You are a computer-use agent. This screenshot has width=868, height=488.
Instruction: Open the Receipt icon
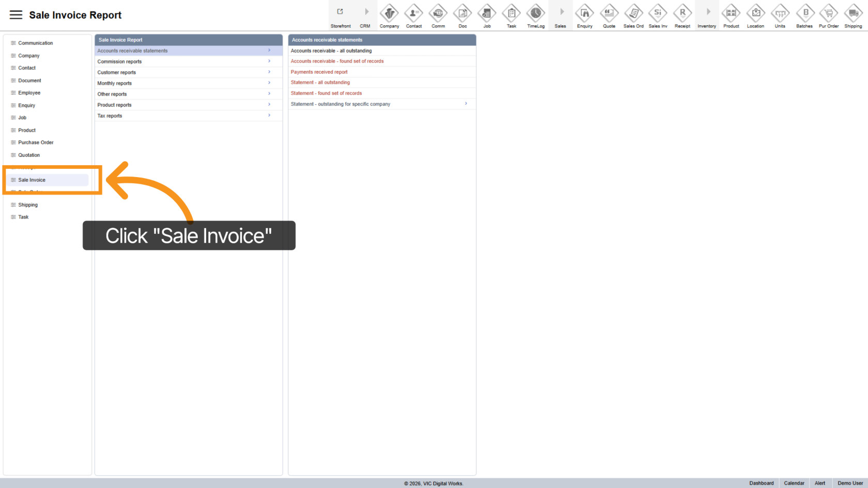pyautogui.click(x=682, y=15)
